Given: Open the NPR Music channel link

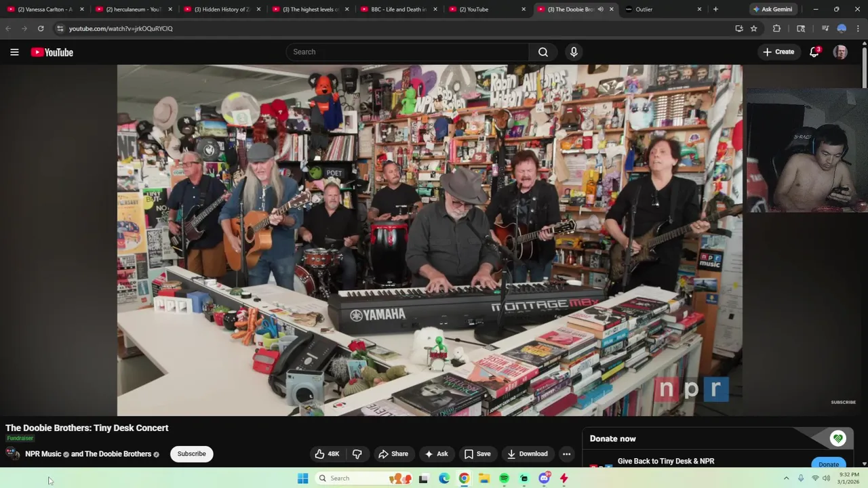Looking at the screenshot, I should (x=43, y=454).
